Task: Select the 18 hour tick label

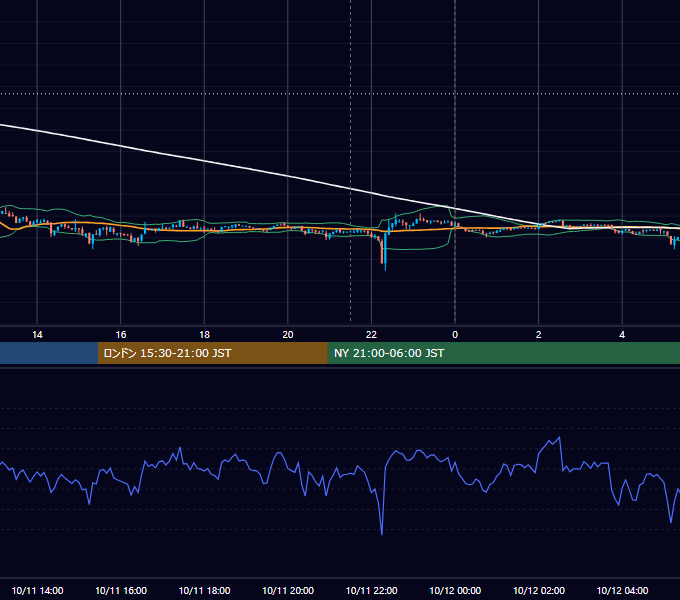Action: coord(204,335)
